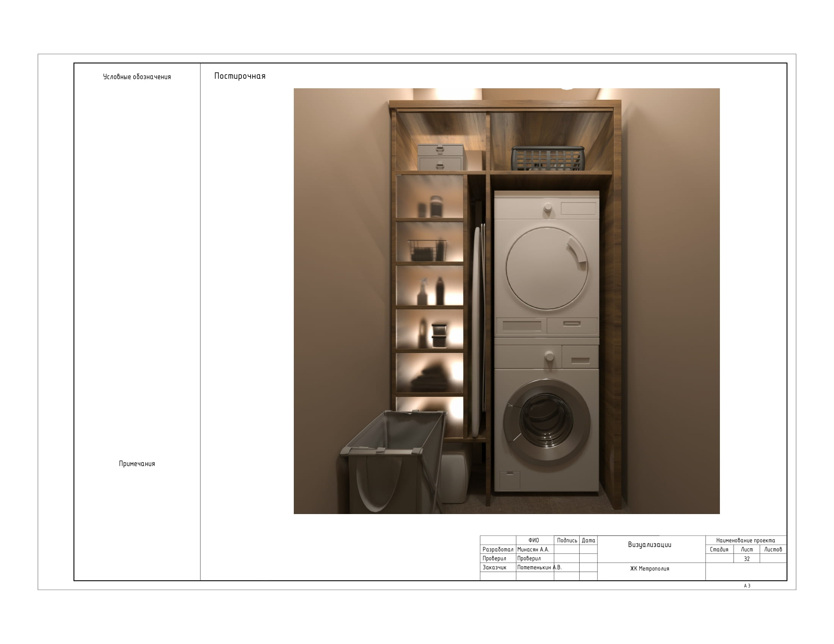This screenshot has height=644, width=834.
Task: Click the 'Примечания' label
Action: 137,464
